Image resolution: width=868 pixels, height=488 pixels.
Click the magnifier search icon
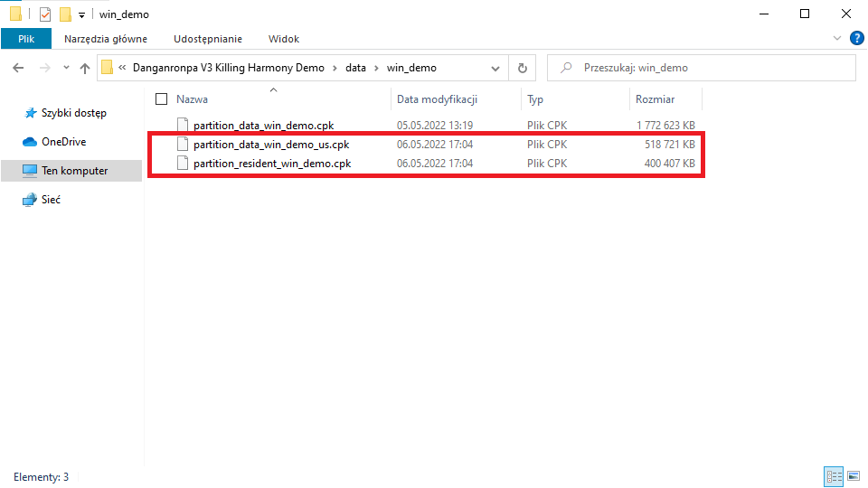[566, 68]
